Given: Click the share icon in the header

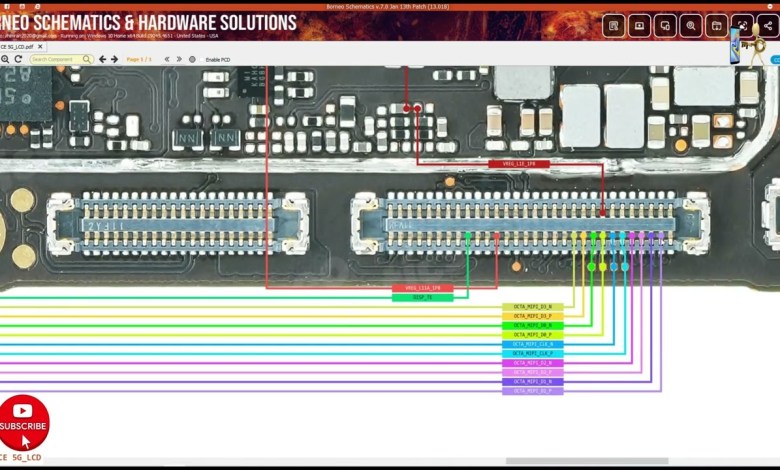Looking at the screenshot, I should click(769, 26).
